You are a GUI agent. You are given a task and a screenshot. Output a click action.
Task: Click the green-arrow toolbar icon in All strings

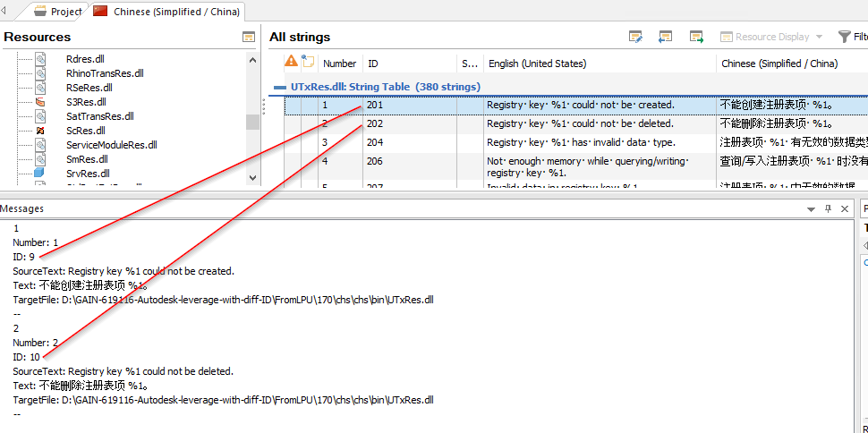click(x=696, y=37)
